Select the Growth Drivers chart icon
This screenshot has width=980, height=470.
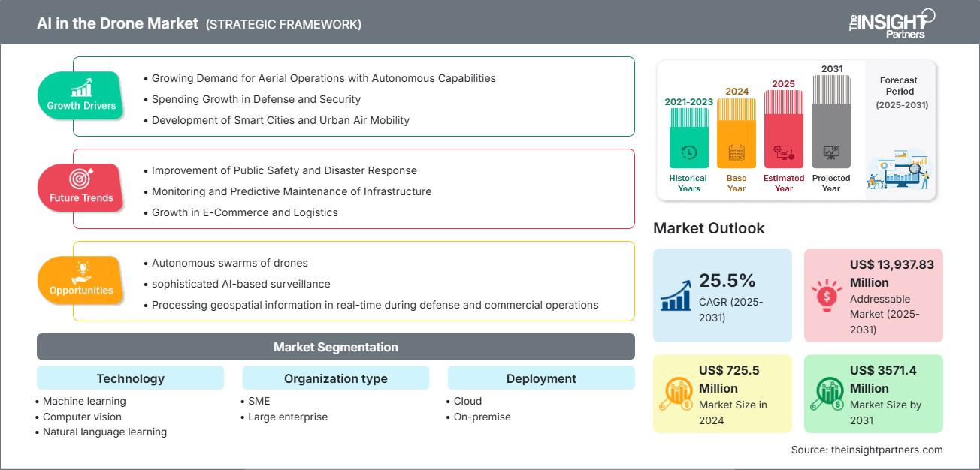80,89
